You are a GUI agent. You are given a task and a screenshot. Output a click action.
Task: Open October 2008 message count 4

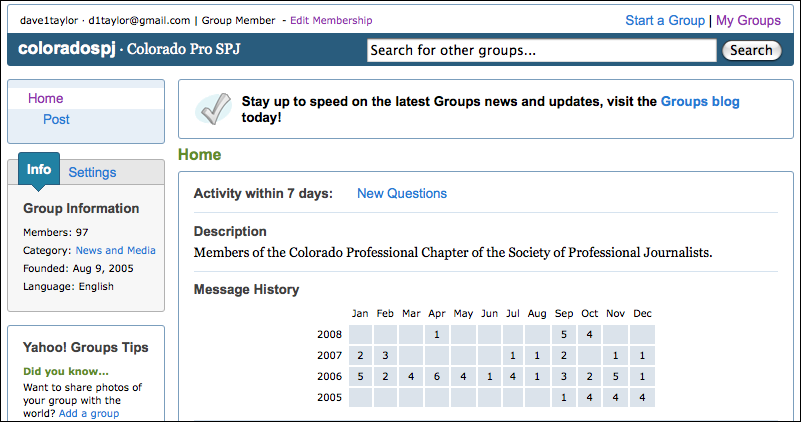click(x=589, y=335)
